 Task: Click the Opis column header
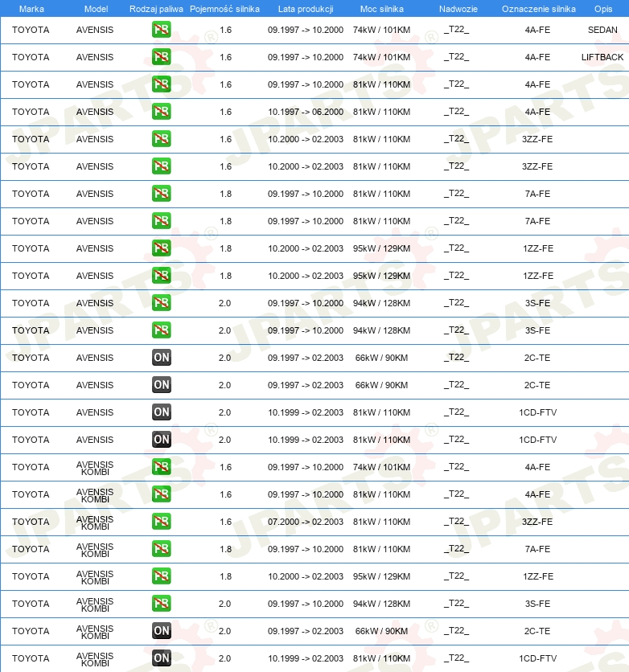point(602,9)
